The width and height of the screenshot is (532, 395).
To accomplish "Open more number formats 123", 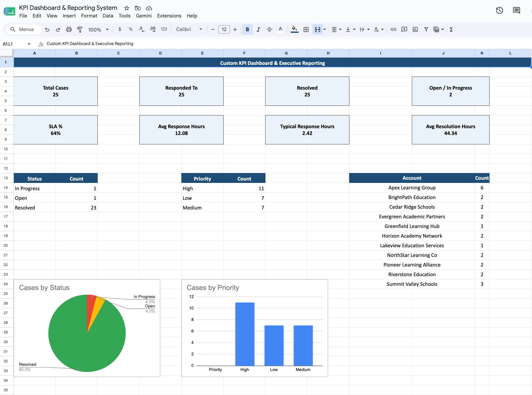I will pos(164,29).
